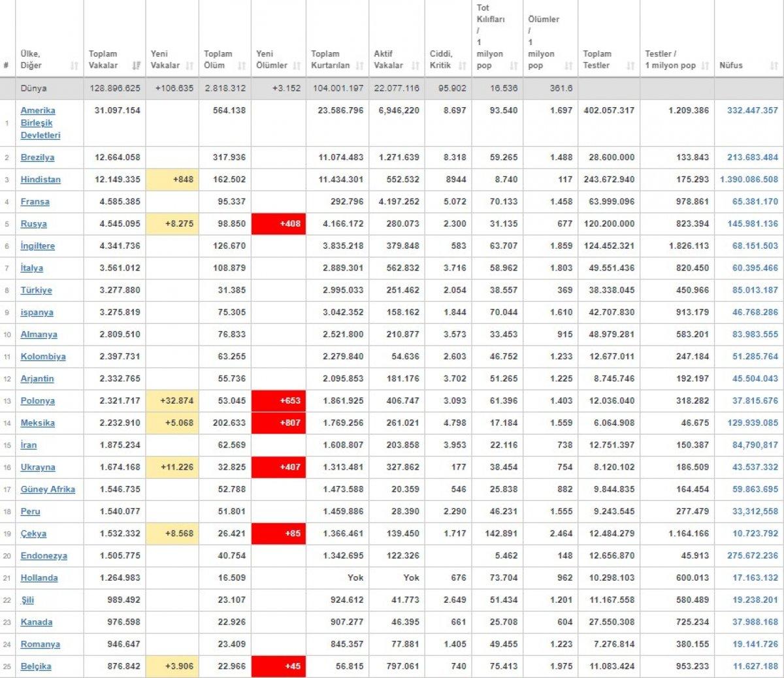
Task: Click Polonya yellow new cases cell +32.874
Action: [172, 400]
